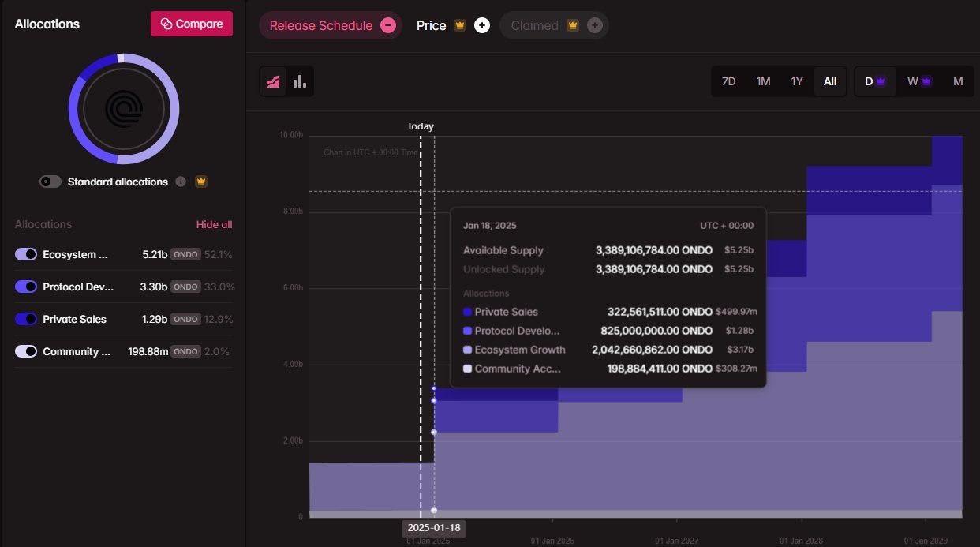This screenshot has width=980, height=547.
Task: Select the monthly M interval
Action: click(x=958, y=81)
